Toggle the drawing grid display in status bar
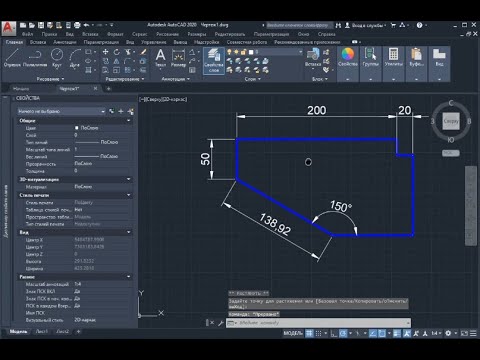480x360 pixels. (x=309, y=333)
